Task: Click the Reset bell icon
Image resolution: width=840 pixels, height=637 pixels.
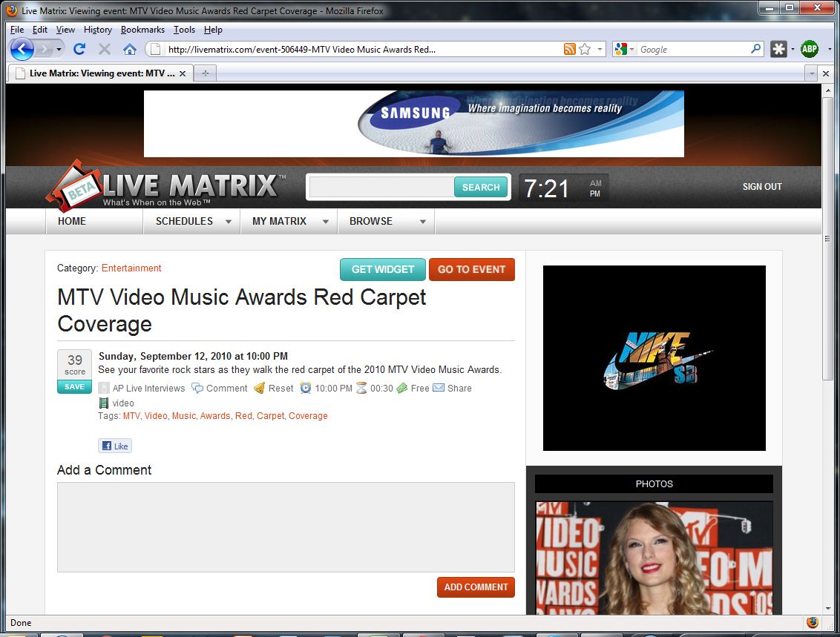Action: click(x=259, y=388)
